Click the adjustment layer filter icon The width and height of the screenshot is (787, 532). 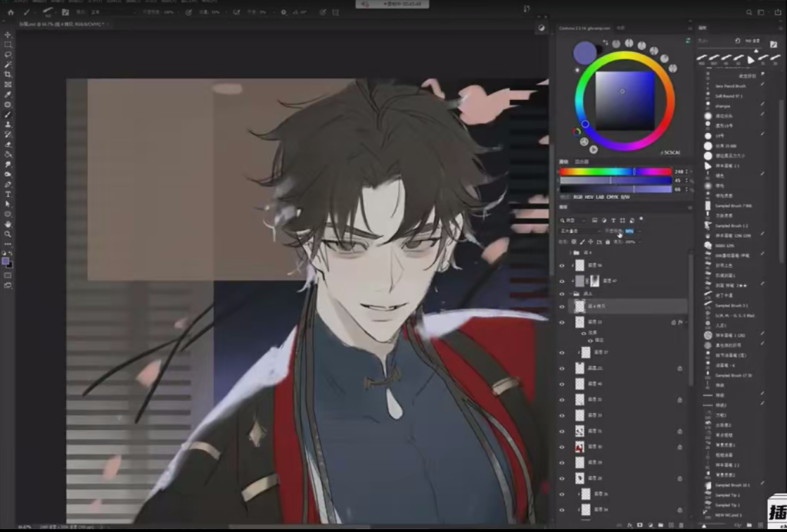pos(605,221)
